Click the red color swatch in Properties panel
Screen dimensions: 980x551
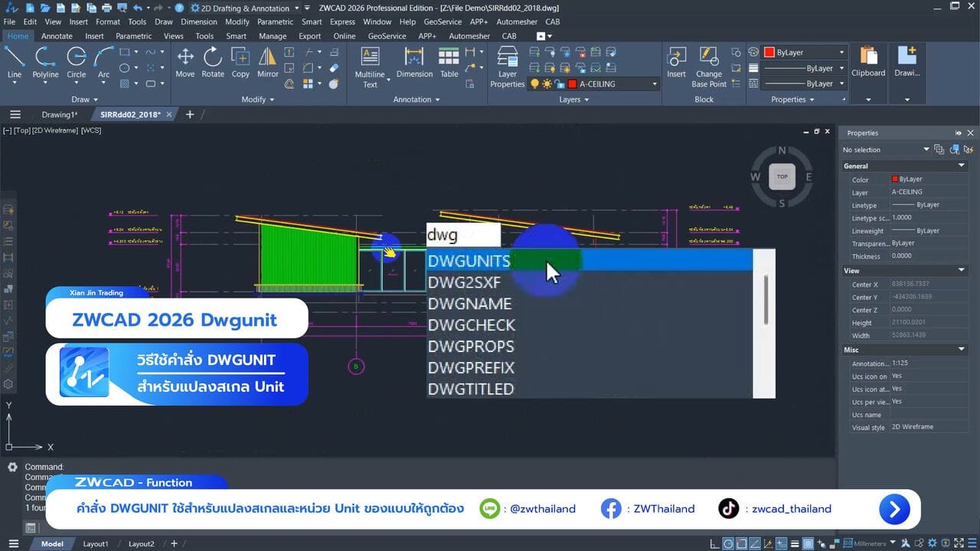tap(895, 179)
